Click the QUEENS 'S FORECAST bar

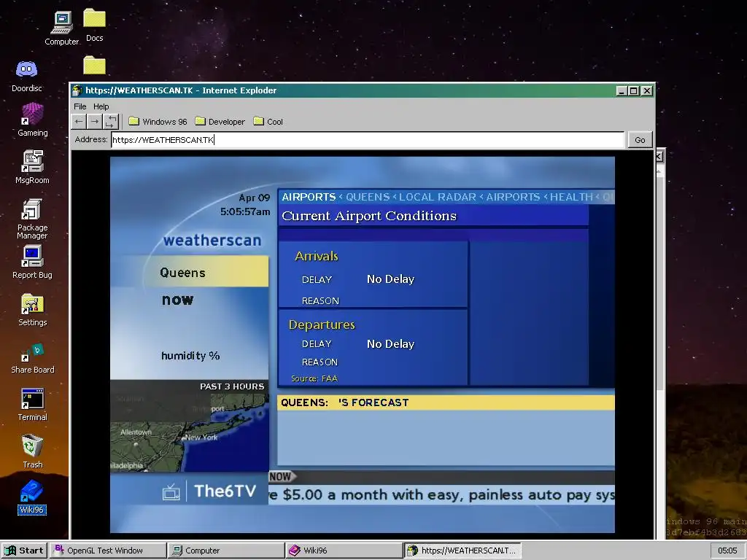tap(446, 402)
